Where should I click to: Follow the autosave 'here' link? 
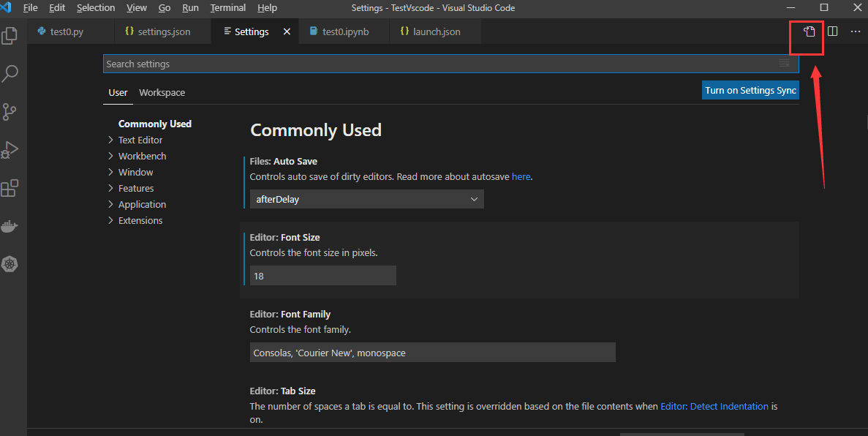[521, 177]
